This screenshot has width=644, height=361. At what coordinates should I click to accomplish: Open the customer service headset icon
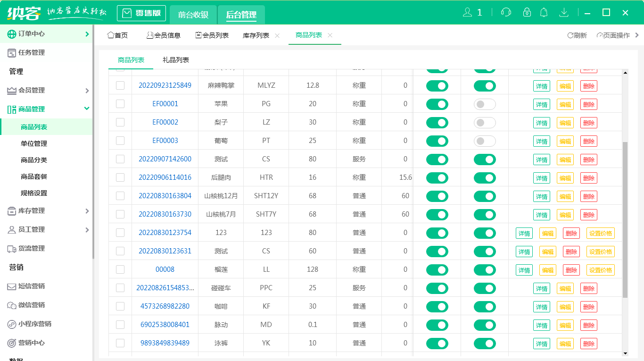[506, 12]
